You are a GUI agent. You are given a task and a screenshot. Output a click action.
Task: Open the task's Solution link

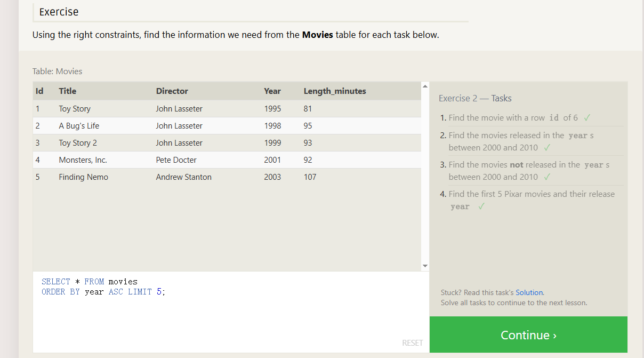pyautogui.click(x=529, y=292)
